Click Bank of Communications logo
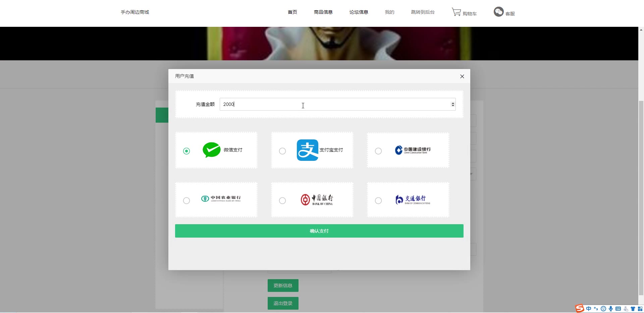Image resolution: width=644 pixels, height=313 pixels. (413, 200)
